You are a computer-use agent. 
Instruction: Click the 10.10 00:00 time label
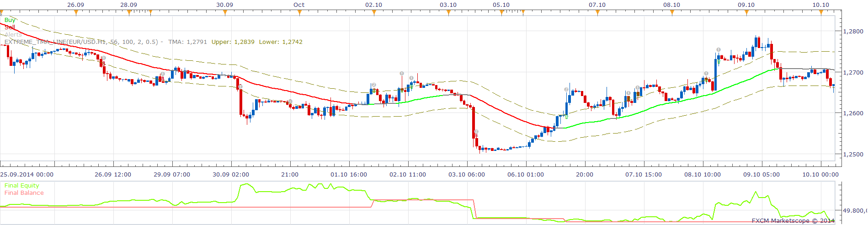pyautogui.click(x=820, y=175)
